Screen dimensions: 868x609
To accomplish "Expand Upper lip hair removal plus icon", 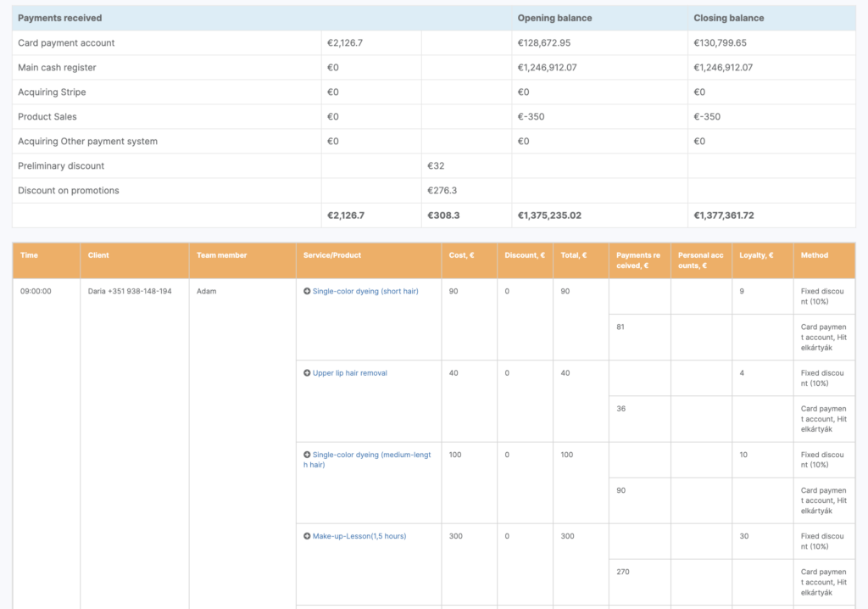I will coord(307,373).
